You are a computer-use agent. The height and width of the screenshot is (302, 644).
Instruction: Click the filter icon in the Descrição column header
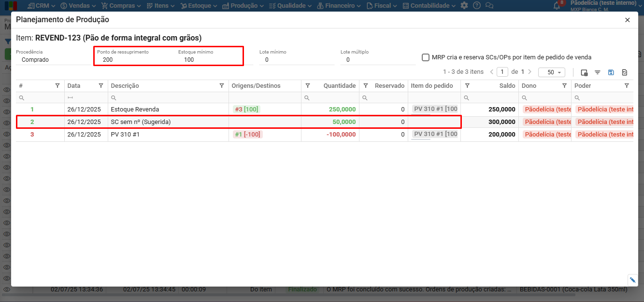(x=222, y=85)
